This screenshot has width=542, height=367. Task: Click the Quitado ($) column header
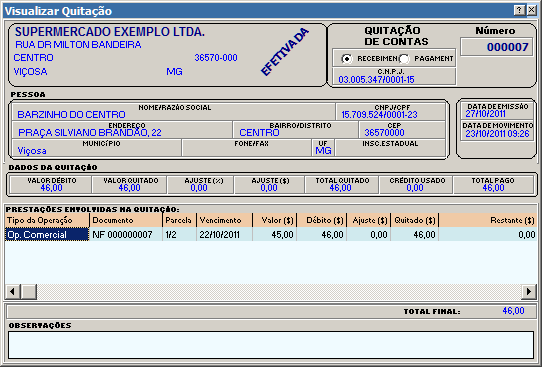tap(414, 220)
